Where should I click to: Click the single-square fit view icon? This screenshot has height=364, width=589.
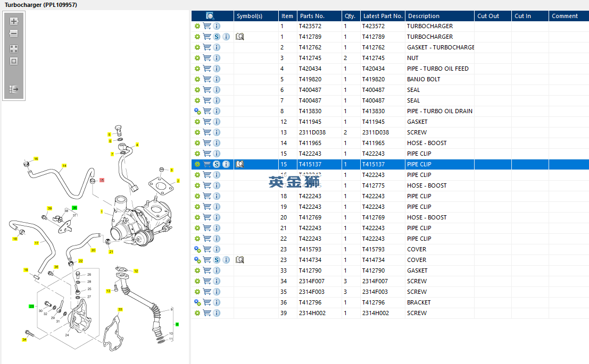pyautogui.click(x=14, y=61)
